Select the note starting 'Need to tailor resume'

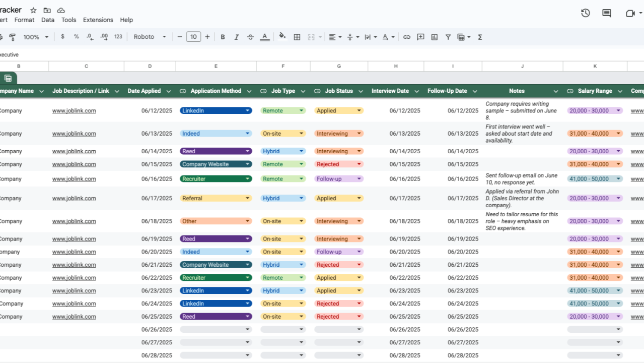(522, 221)
